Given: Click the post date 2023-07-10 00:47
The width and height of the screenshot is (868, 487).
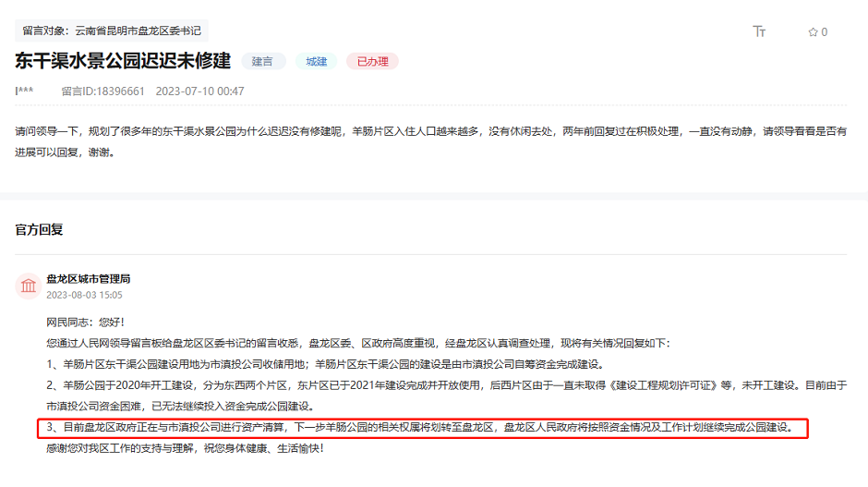Looking at the screenshot, I should click(199, 91).
